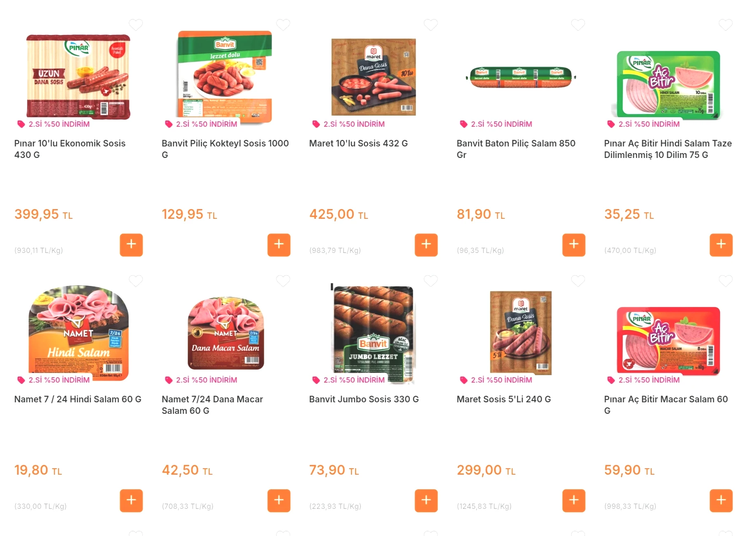Screen dimensions: 756x536
Task: Add Pınar 10'lu Ekonomik Sosis to cart
Action: pos(131,245)
